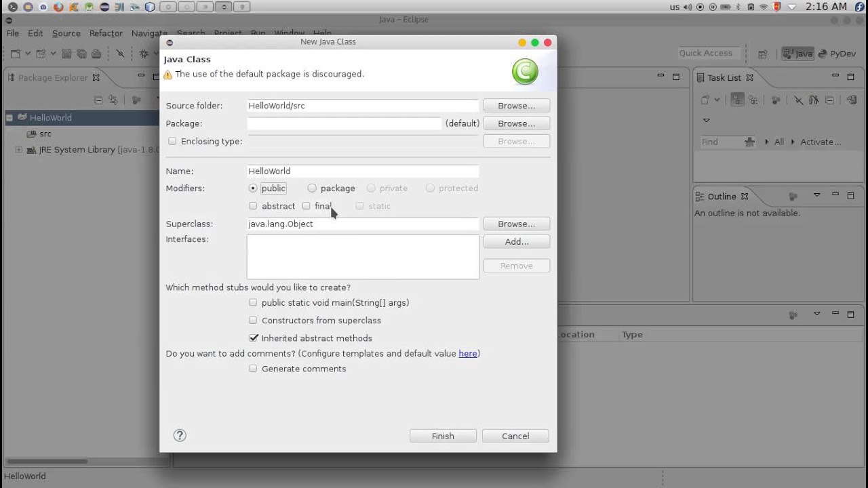868x488 pixels.
Task: Browse for the Superclass
Action: [517, 224]
